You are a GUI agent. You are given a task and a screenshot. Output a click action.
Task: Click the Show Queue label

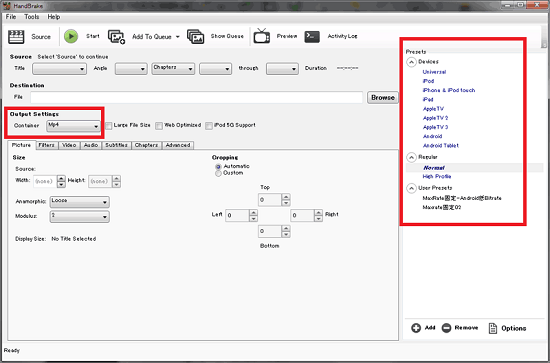point(227,36)
